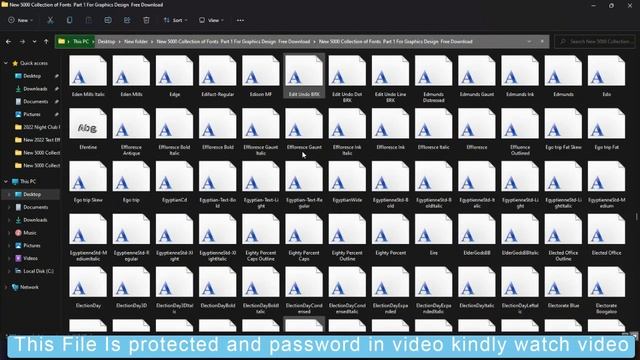The height and width of the screenshot is (360, 640).
Task: Select the Efflorescе Antique font file
Action: 131,131
